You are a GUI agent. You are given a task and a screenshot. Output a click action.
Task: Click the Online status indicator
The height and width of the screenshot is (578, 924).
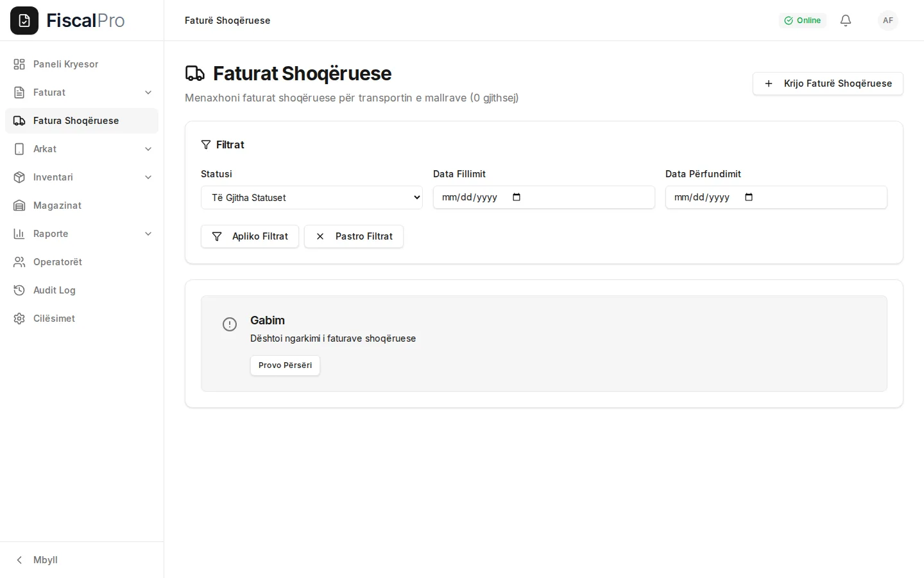pos(803,21)
